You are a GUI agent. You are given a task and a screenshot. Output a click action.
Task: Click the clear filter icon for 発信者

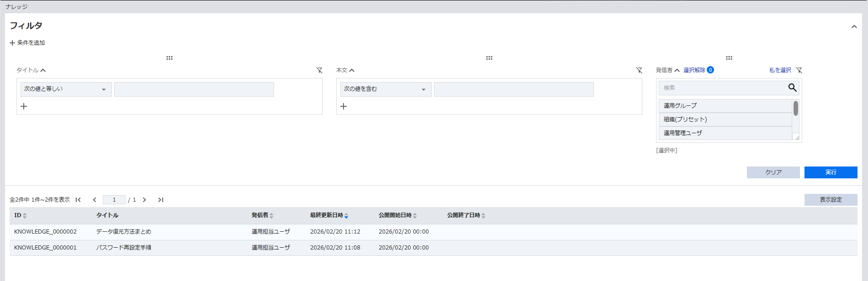coord(799,70)
